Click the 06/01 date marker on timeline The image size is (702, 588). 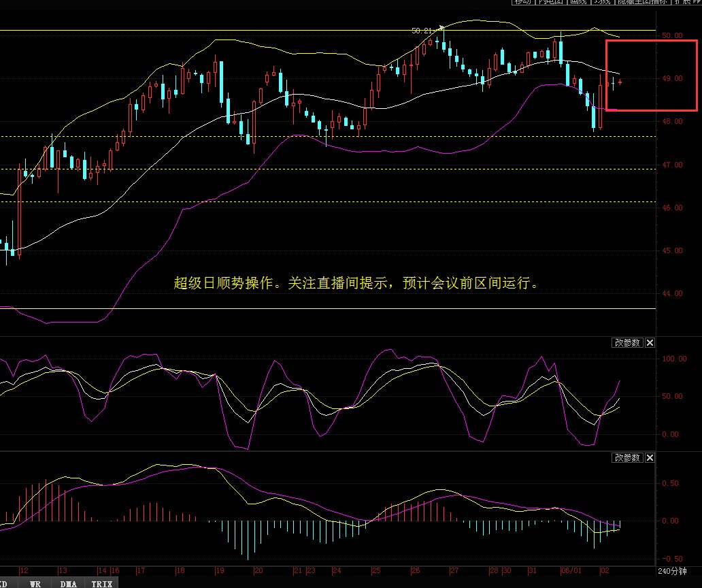570,571
